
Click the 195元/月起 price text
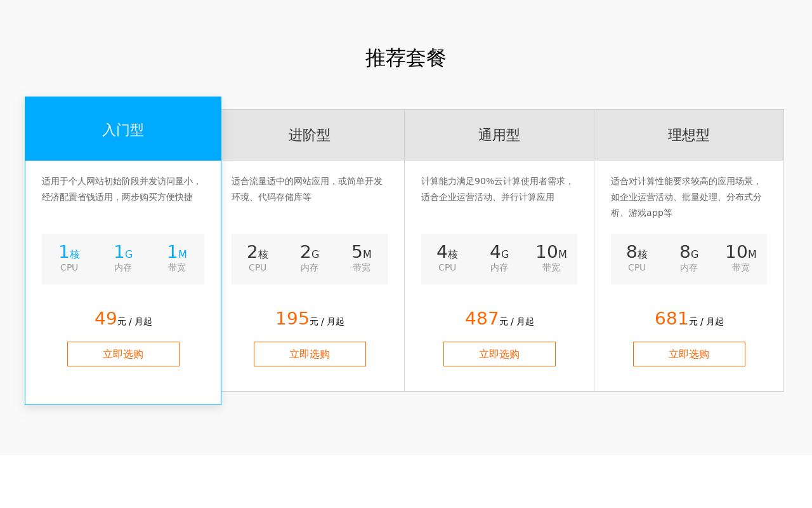tap(310, 319)
